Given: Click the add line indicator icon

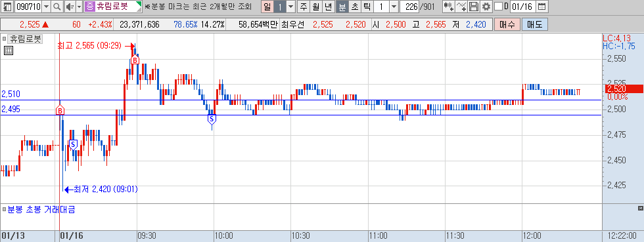Looking at the screenshot, I should click(461, 7).
